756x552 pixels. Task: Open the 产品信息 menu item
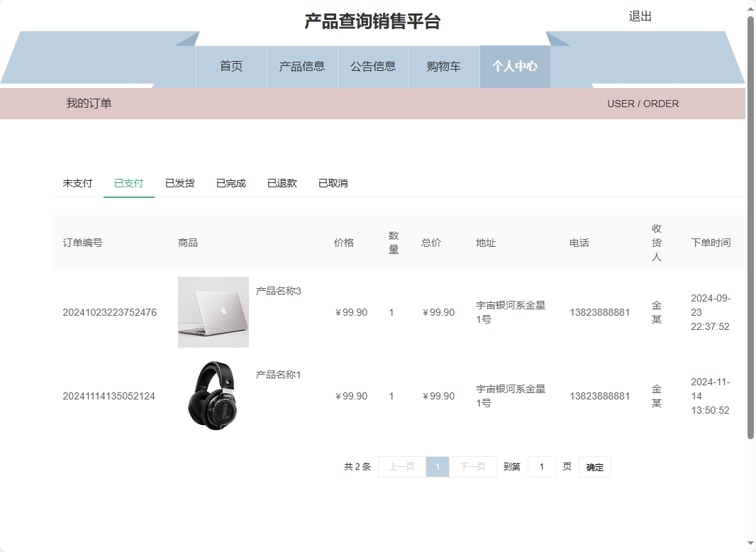[302, 66]
